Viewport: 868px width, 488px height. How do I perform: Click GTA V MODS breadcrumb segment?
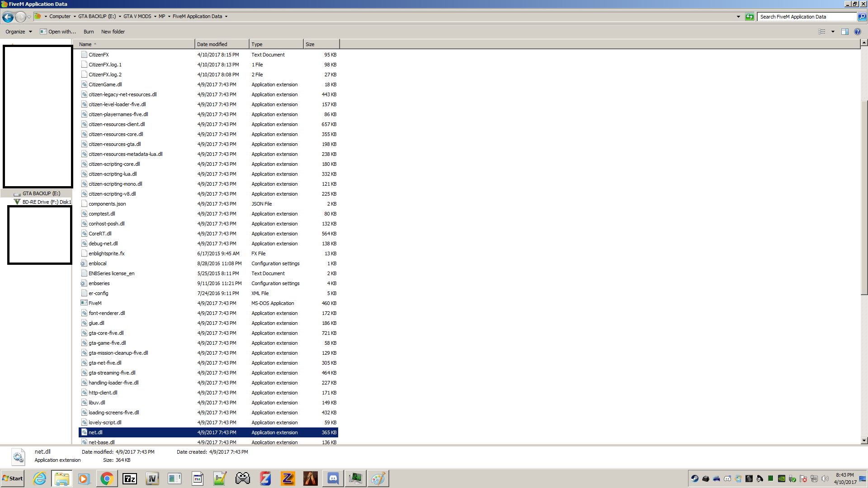click(x=137, y=17)
